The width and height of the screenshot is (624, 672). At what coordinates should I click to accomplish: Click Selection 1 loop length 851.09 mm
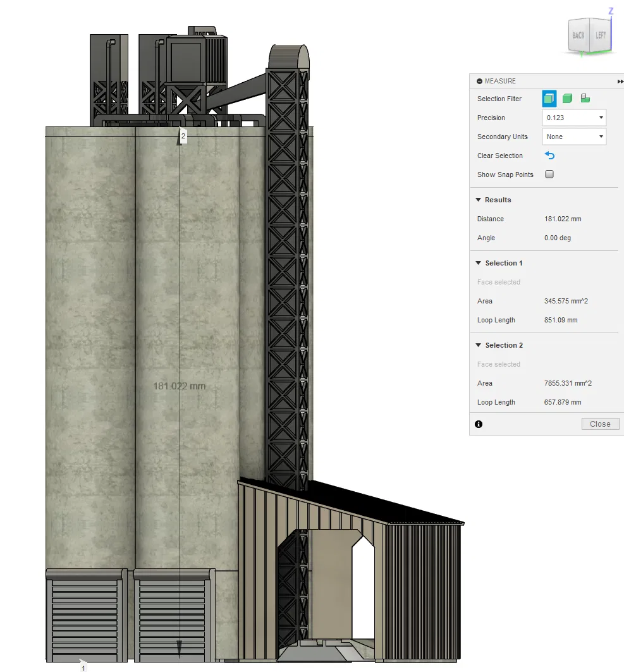tap(561, 320)
